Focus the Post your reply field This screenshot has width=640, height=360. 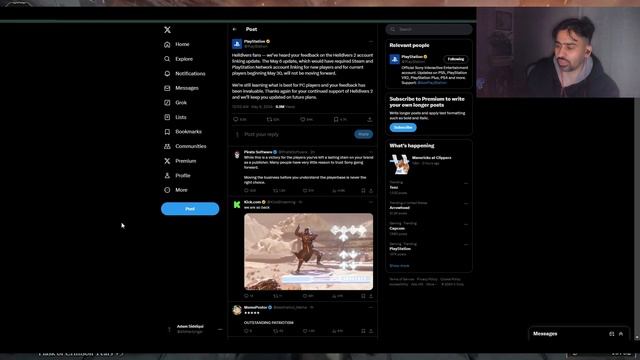click(x=297, y=134)
